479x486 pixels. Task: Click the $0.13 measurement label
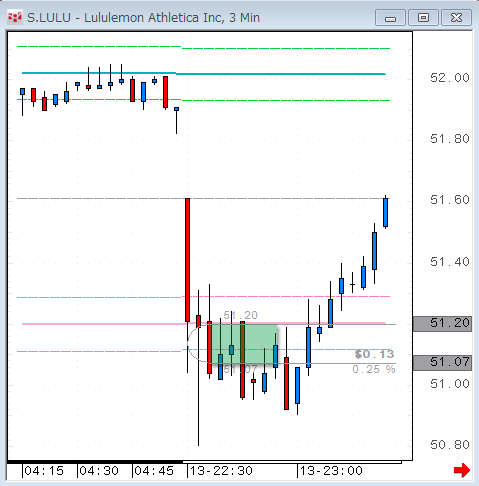click(x=374, y=354)
